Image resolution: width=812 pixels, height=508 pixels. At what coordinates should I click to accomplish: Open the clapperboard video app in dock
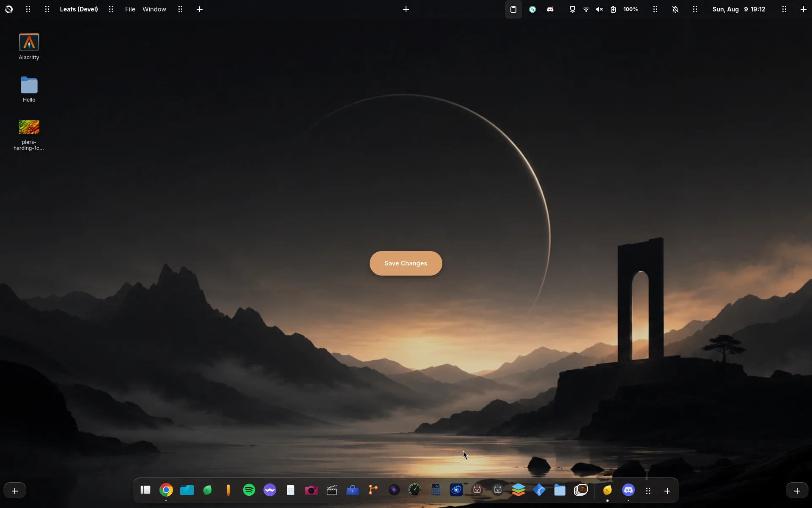coord(332,490)
